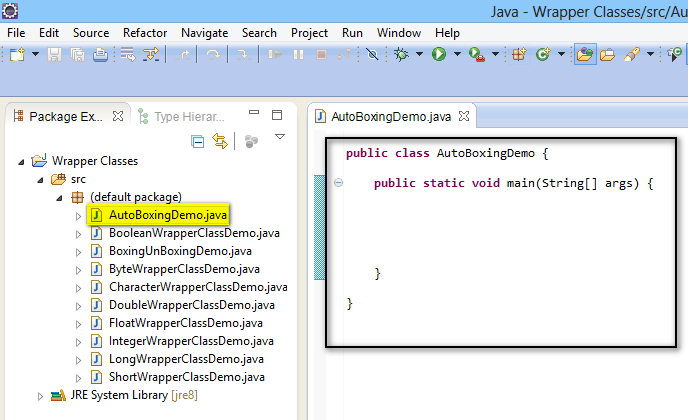Click the New Java Class icon
688x420 pixels.
tap(543, 54)
